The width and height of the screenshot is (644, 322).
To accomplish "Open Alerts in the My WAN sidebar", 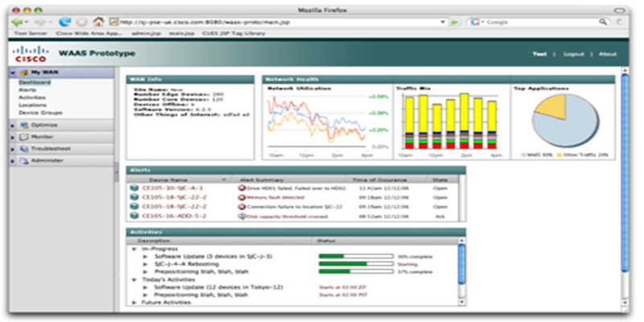I will point(27,90).
